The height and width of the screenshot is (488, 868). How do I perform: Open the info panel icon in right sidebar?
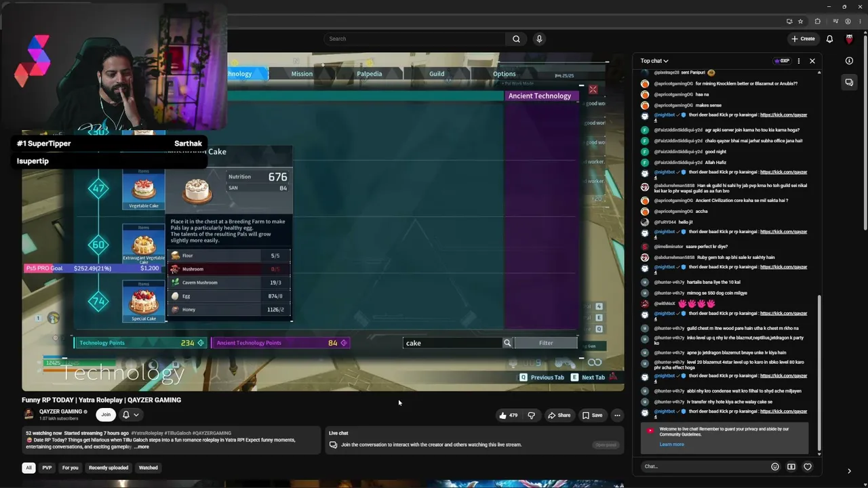[849, 61]
